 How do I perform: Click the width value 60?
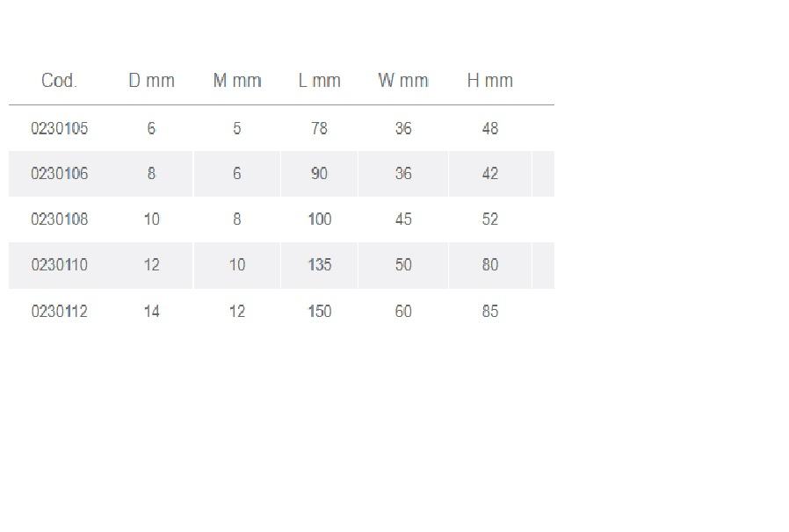click(403, 312)
